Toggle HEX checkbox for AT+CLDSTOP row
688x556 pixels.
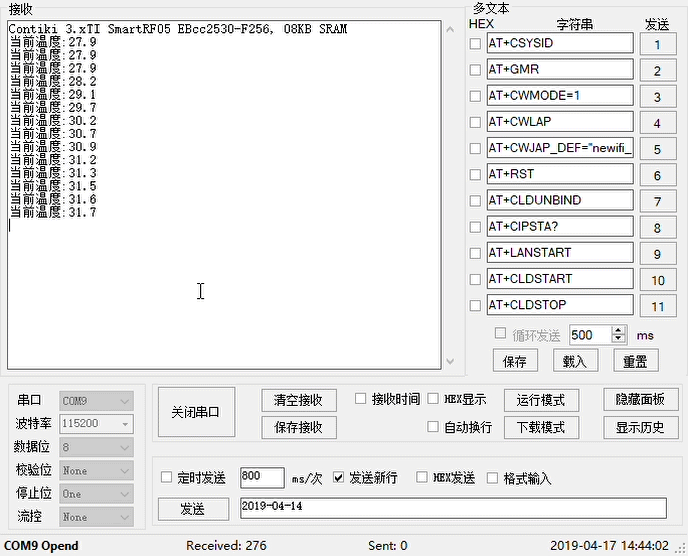(475, 305)
